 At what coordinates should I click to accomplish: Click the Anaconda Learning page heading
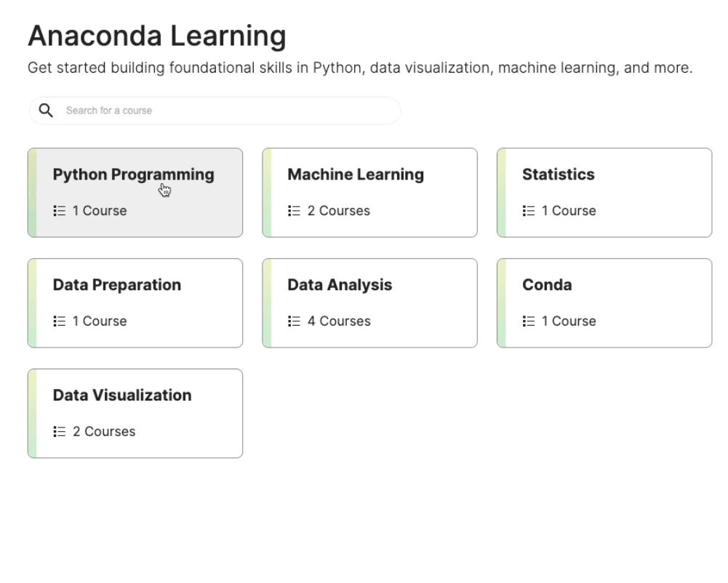tap(157, 36)
